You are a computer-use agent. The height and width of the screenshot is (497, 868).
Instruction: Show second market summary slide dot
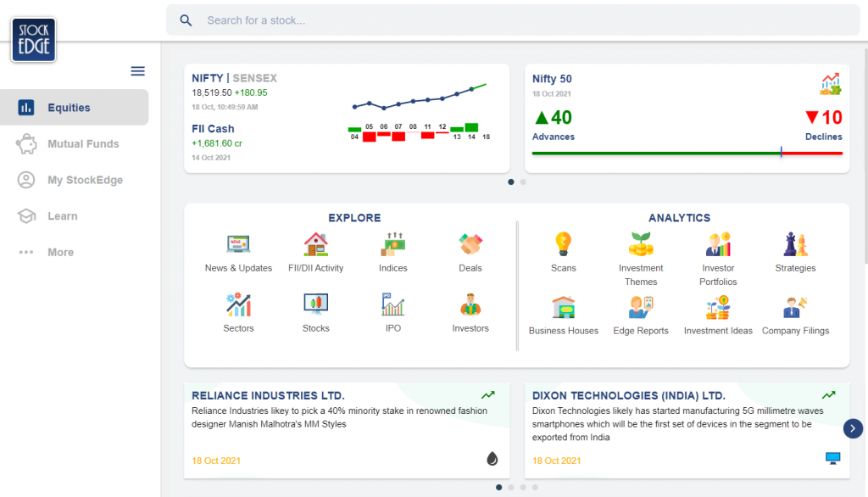[x=523, y=181]
